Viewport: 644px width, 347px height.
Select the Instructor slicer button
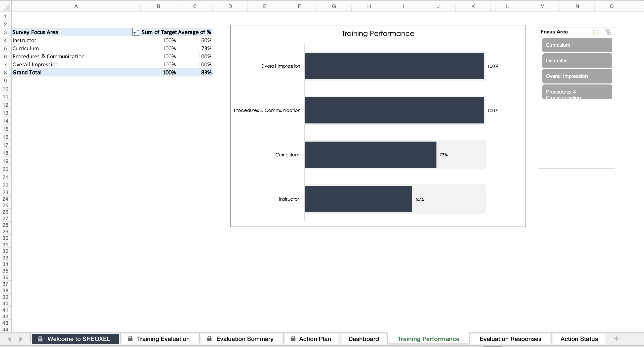(577, 61)
